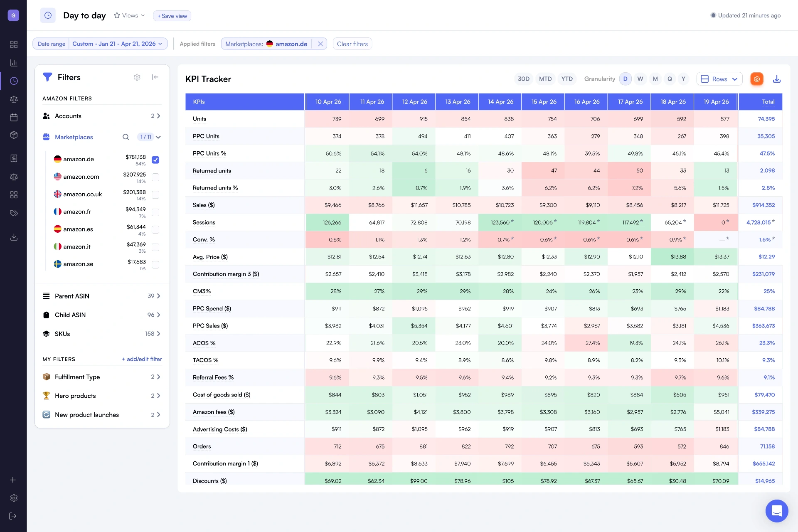The width and height of the screenshot is (798, 532).
Task: Click Clear filters button
Action: click(352, 44)
